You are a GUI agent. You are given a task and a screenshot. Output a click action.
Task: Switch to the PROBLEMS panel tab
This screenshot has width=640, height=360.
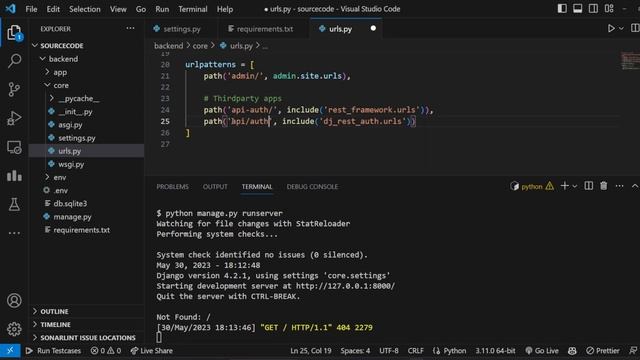[172, 187]
